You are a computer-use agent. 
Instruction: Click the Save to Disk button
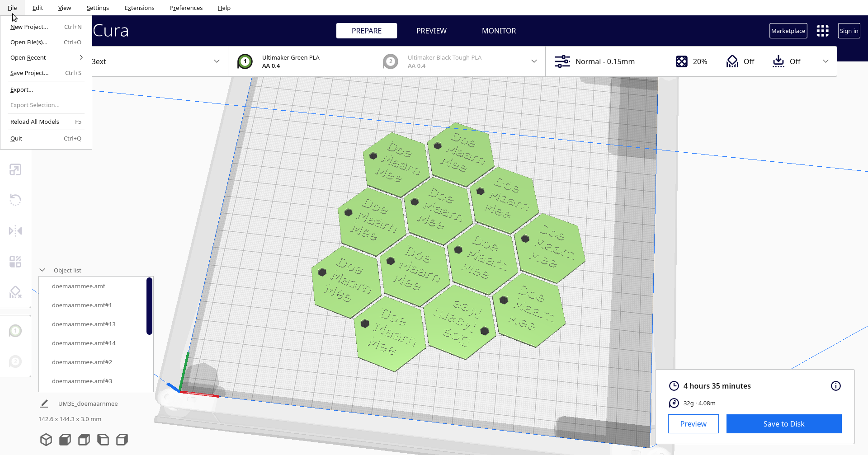(783, 424)
